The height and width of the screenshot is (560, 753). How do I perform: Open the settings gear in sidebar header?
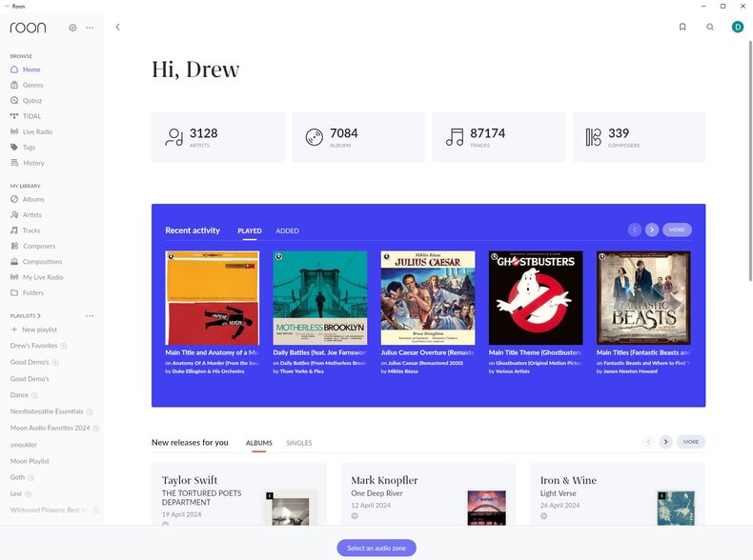[x=72, y=28]
